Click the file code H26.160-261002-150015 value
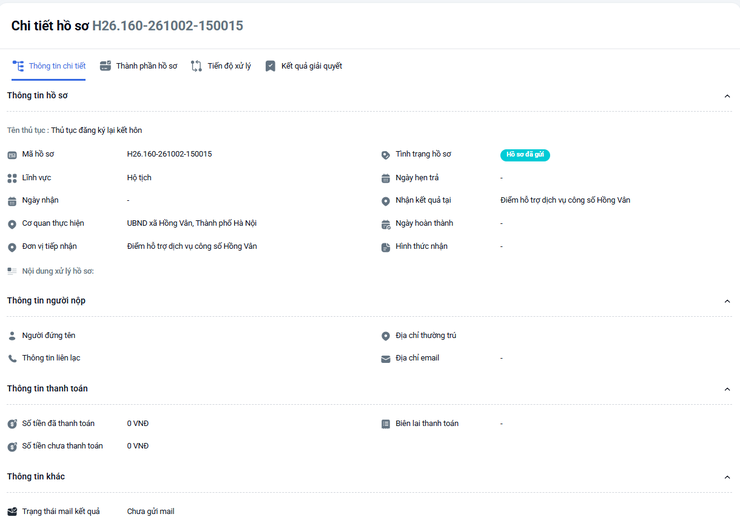This screenshot has width=740, height=531. pyautogui.click(x=169, y=154)
